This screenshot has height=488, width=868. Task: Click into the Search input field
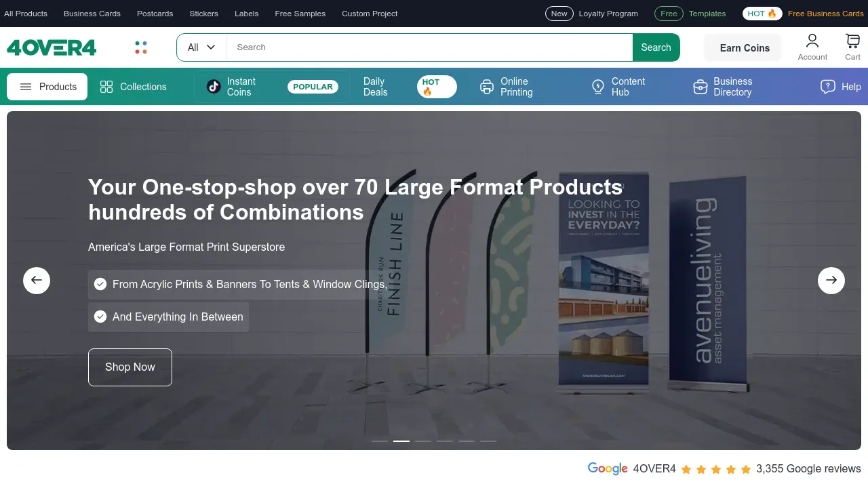point(429,47)
